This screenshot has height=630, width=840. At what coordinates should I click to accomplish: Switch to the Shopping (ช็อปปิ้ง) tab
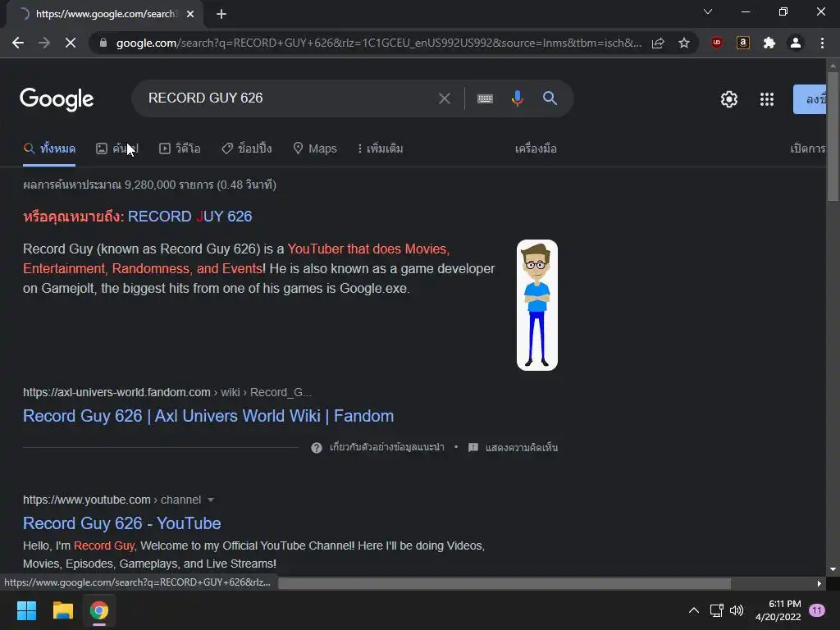(x=247, y=148)
